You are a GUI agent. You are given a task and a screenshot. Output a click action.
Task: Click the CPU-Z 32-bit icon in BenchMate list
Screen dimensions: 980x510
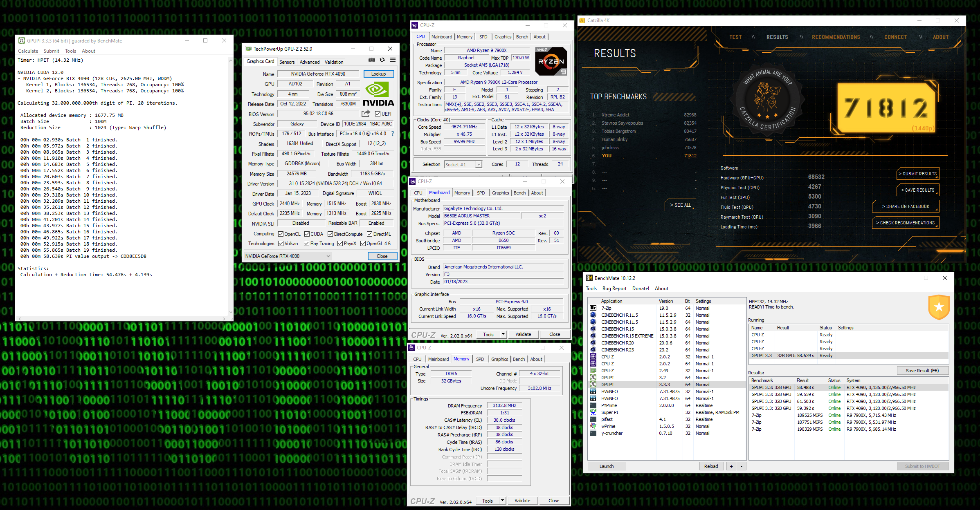click(593, 357)
